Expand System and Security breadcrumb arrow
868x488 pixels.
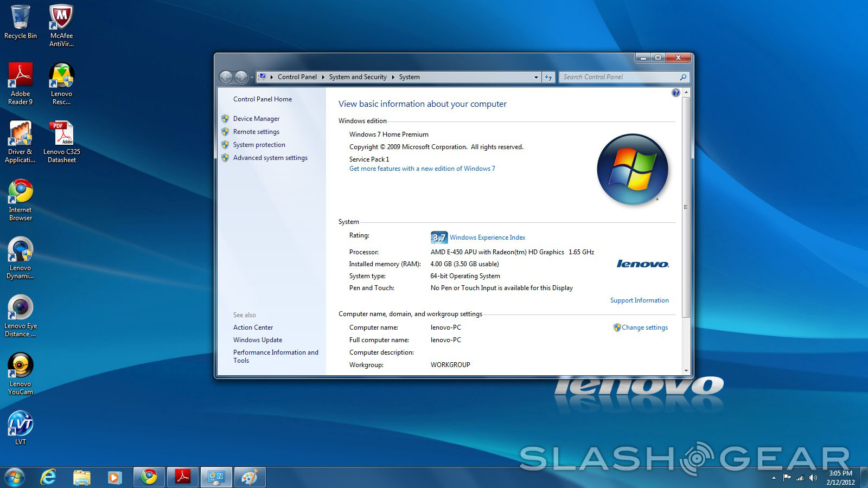pos(393,77)
